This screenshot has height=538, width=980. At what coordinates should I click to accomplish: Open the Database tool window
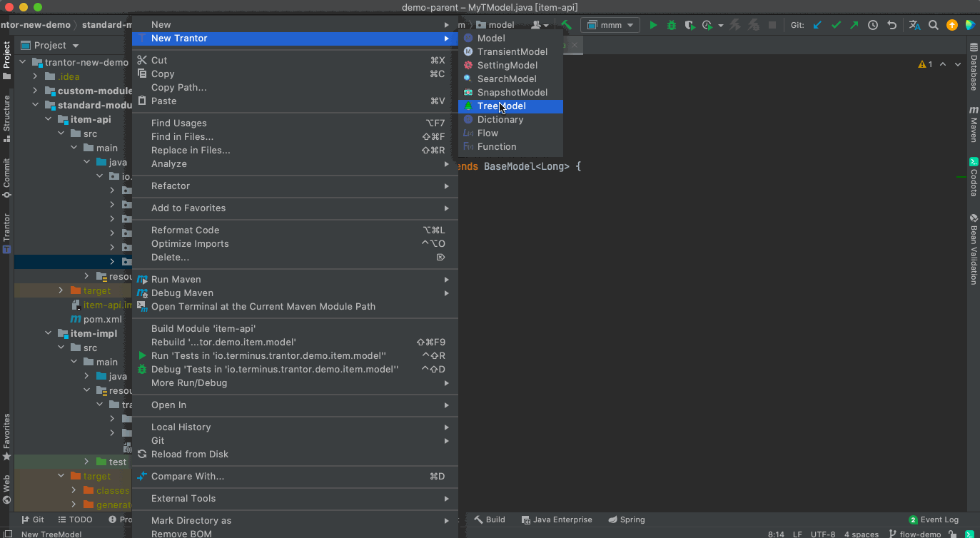(974, 66)
